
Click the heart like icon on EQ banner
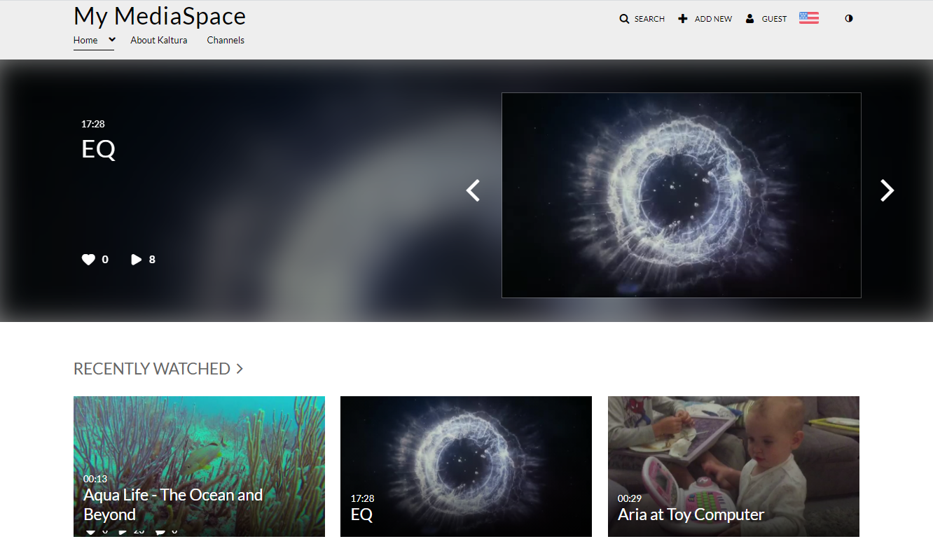coord(88,260)
